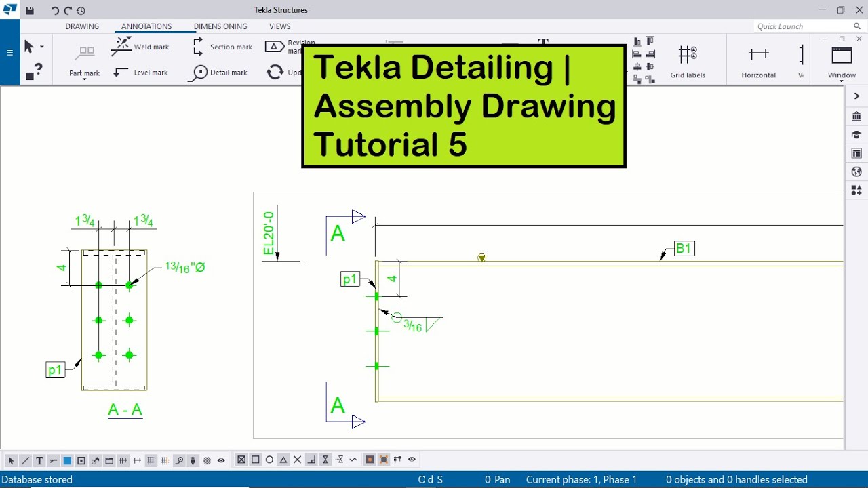Image resolution: width=868 pixels, height=488 pixels.
Task: Toggle the triangle snap to midpoint switch
Action: [x=283, y=460]
